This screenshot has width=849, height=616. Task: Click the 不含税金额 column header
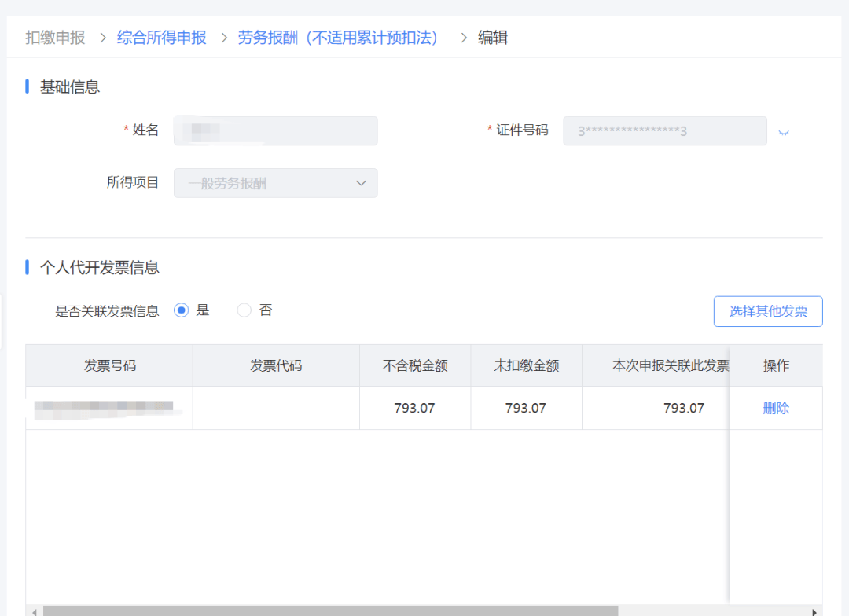point(415,365)
